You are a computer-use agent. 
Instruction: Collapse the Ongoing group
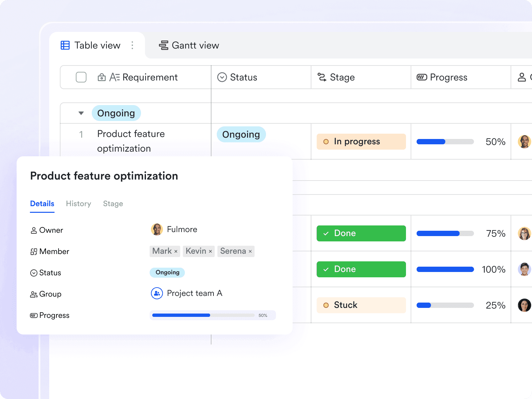tap(81, 113)
